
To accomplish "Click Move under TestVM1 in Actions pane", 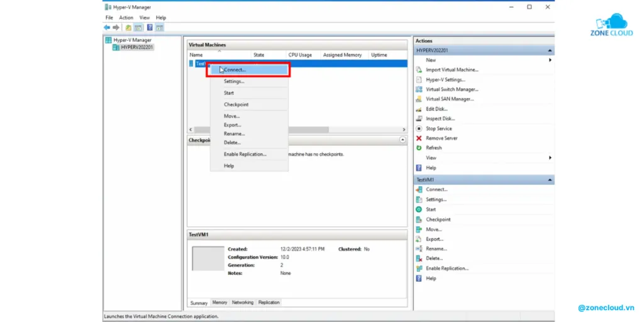I will [x=434, y=229].
